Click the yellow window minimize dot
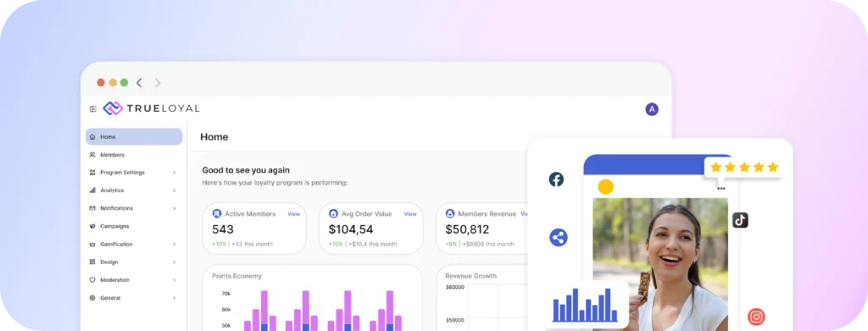The height and width of the screenshot is (331, 868). [x=113, y=82]
